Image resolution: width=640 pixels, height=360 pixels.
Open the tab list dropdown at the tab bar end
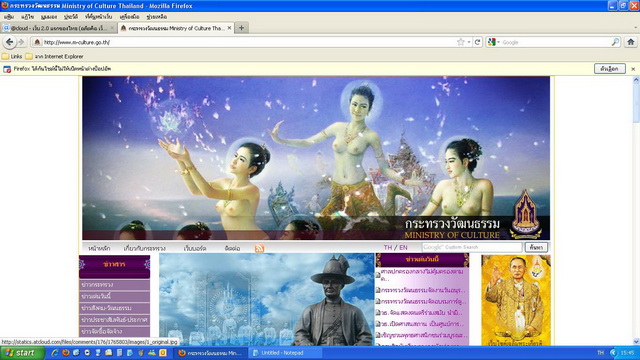[636, 28]
